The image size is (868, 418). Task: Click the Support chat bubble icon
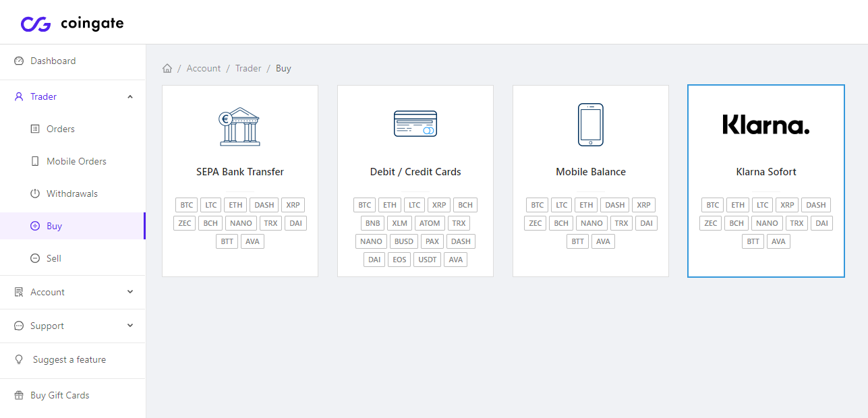click(x=19, y=326)
